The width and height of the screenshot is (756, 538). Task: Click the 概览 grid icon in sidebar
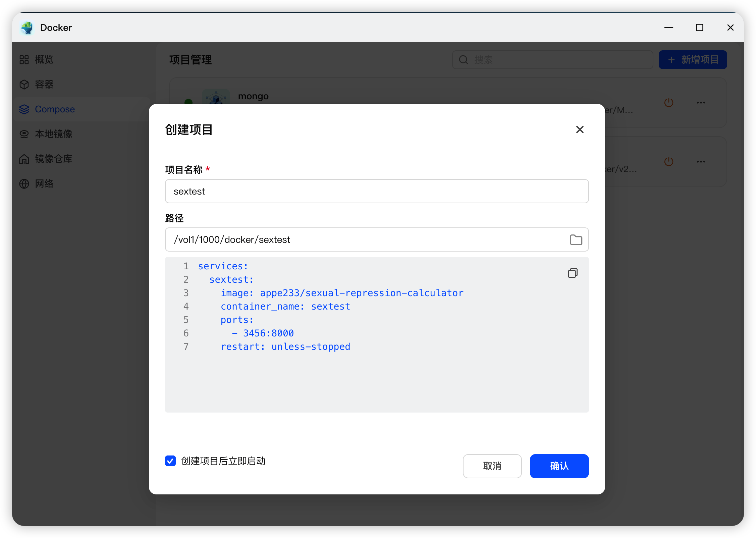[x=24, y=60]
